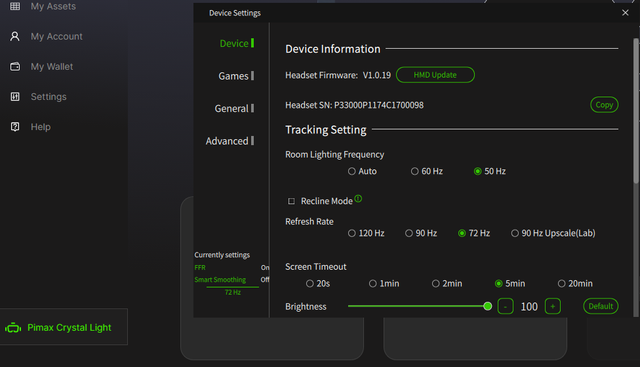Enable the Recline Mode checkbox
Image resolution: width=640 pixels, height=367 pixels.
click(x=291, y=201)
